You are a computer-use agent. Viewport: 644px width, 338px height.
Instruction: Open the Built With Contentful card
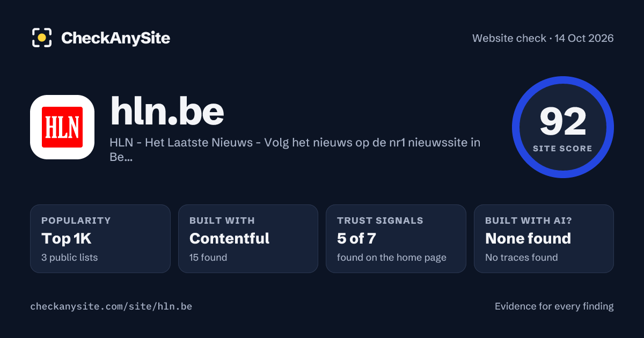tap(248, 239)
